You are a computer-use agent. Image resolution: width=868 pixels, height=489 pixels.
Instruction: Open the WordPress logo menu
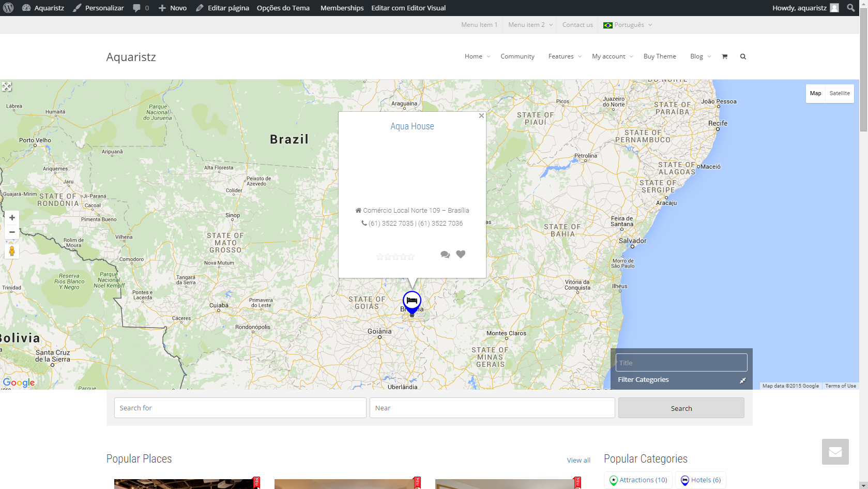click(x=8, y=8)
